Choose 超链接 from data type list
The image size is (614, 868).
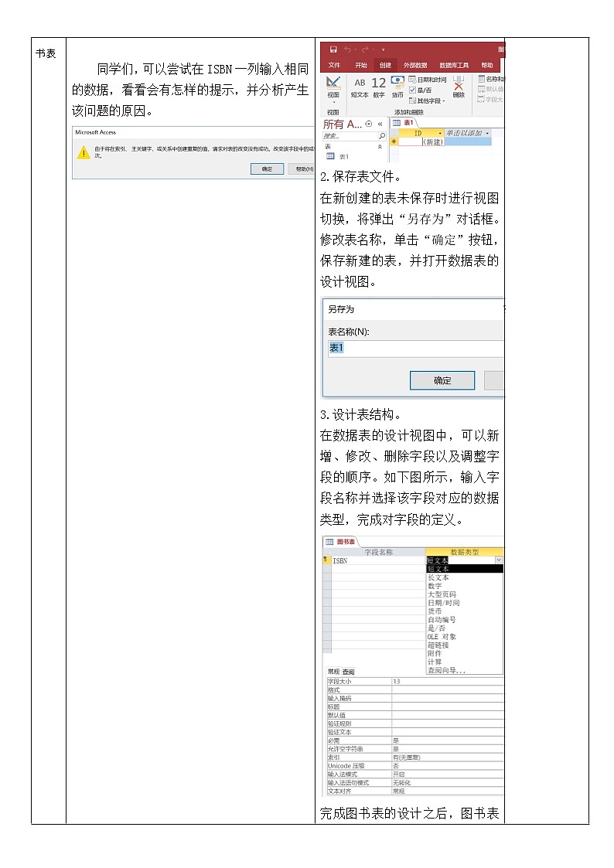coord(464,645)
